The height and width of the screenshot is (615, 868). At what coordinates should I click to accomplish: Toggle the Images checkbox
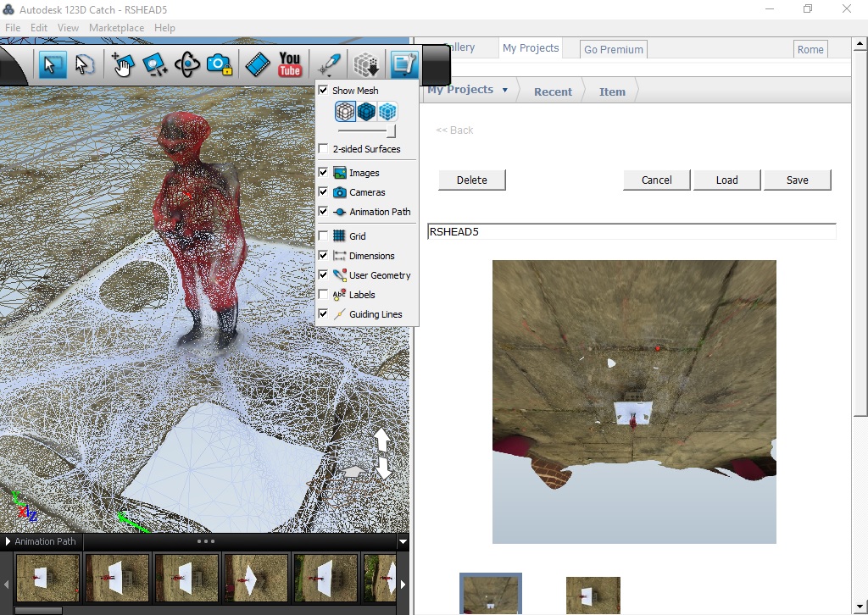323,173
